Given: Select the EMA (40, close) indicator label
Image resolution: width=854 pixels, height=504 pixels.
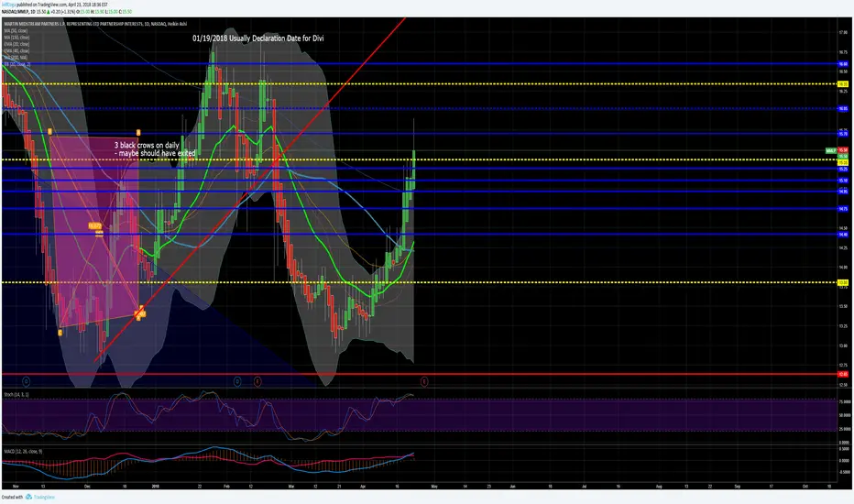Looking at the screenshot, I should click(x=16, y=50).
